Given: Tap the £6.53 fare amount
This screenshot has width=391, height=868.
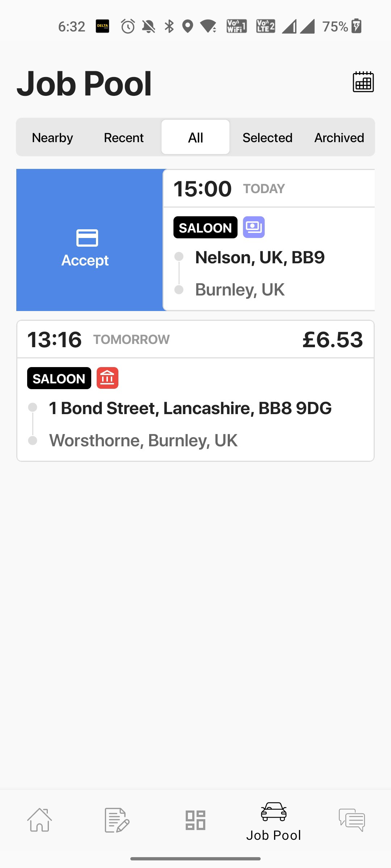Looking at the screenshot, I should point(332,340).
